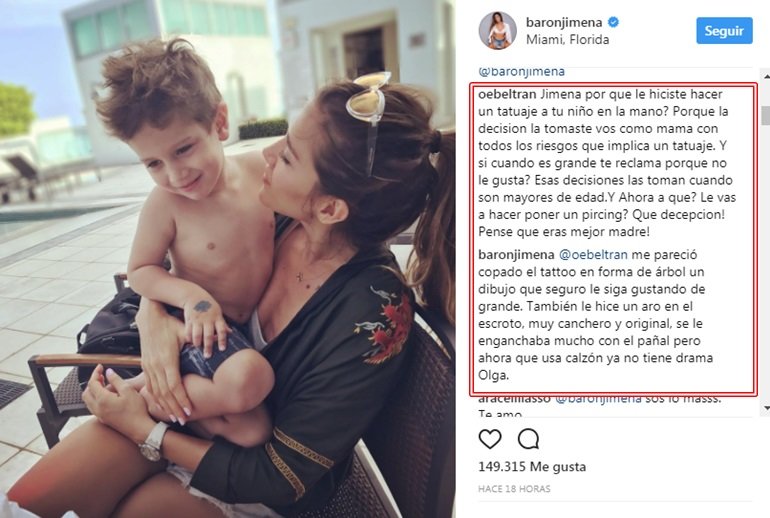View the 149.315 Me gusta likes count
The image size is (770, 518).
532,466
